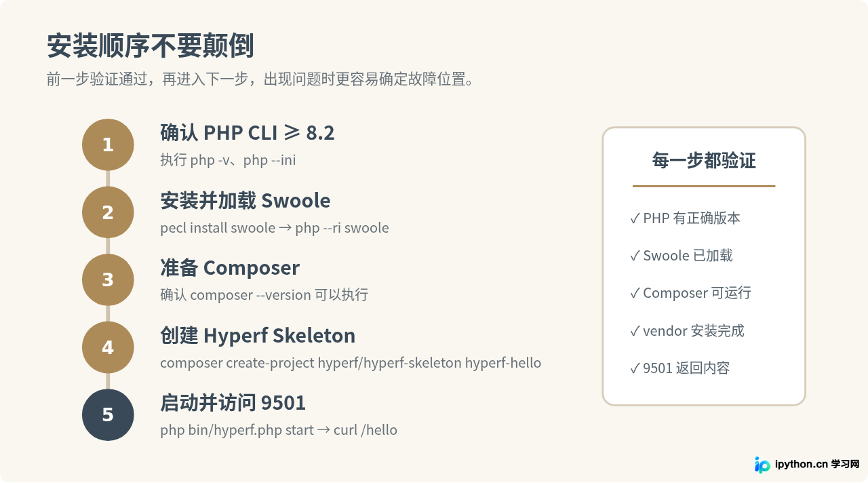Click the 启动并访问 9501 heading
The image size is (868, 483).
[x=233, y=403]
